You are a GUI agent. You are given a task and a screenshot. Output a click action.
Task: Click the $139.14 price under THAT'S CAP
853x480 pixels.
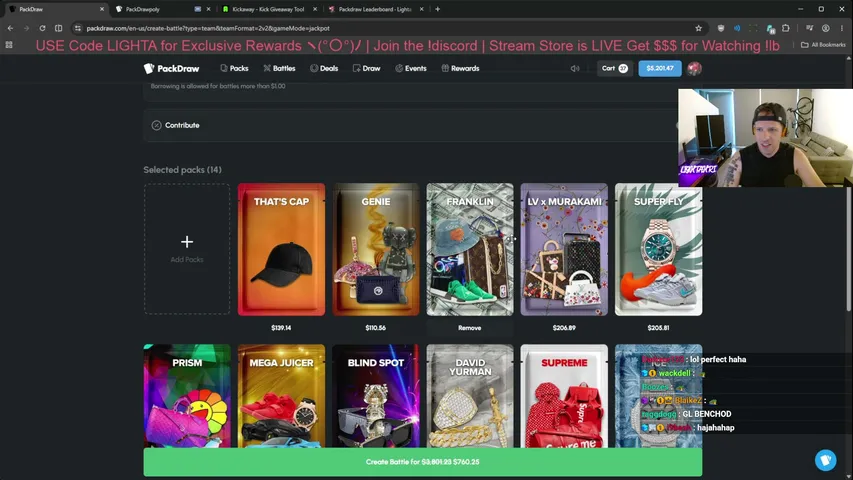(281, 328)
